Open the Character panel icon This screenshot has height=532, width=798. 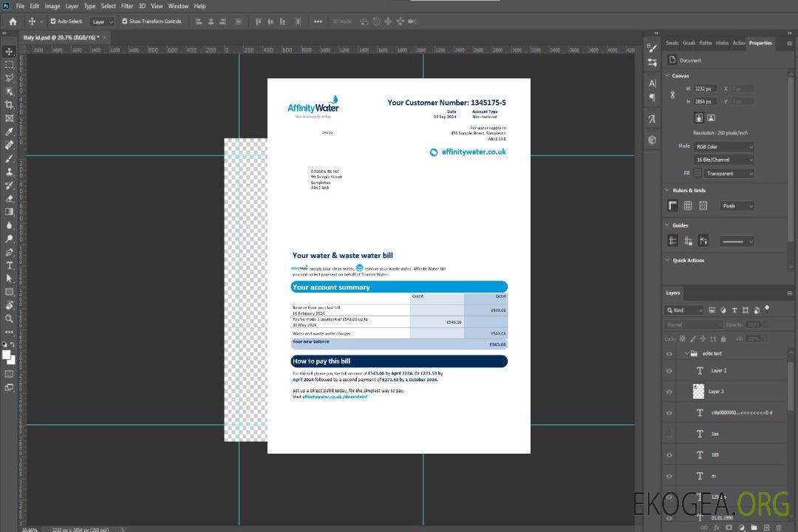652,83
